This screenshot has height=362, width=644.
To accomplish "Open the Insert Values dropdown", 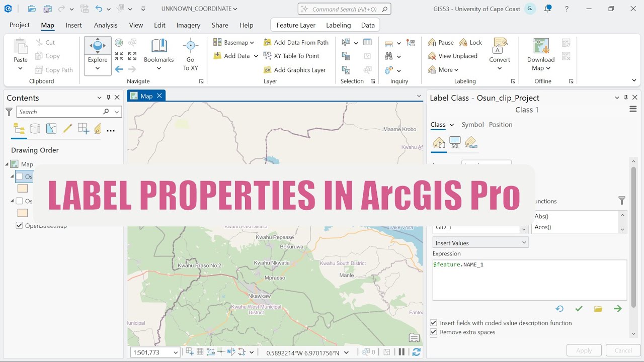I will click(x=480, y=243).
